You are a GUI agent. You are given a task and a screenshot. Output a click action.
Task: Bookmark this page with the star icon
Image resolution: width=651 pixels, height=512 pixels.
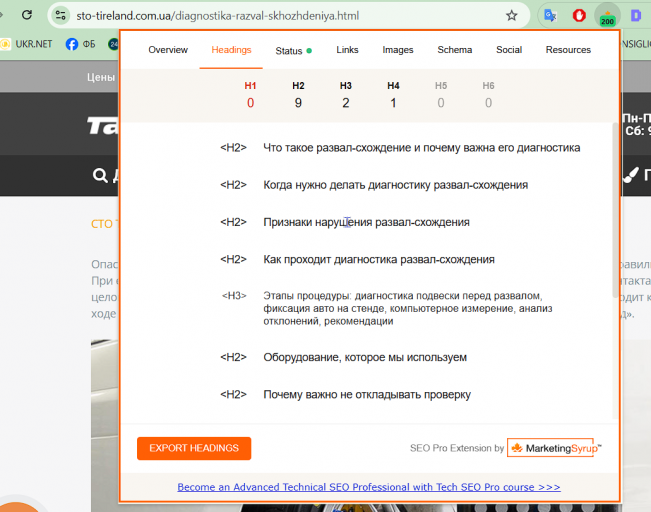[512, 16]
